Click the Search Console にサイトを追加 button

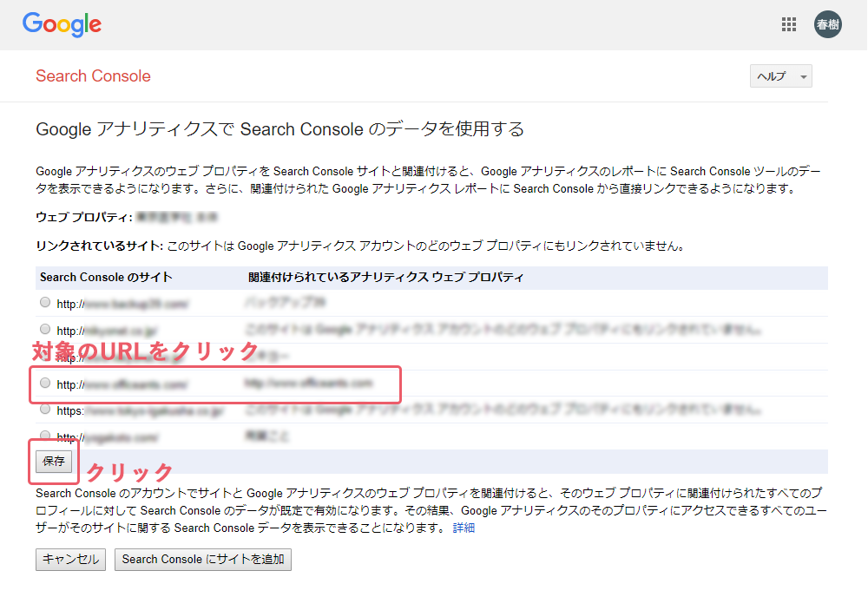pos(202,560)
